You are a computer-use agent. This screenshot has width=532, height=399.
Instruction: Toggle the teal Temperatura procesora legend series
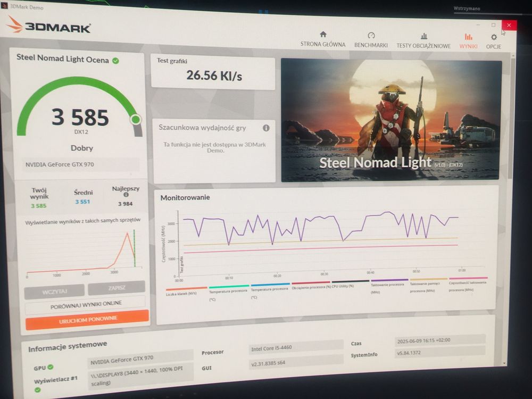point(228,293)
